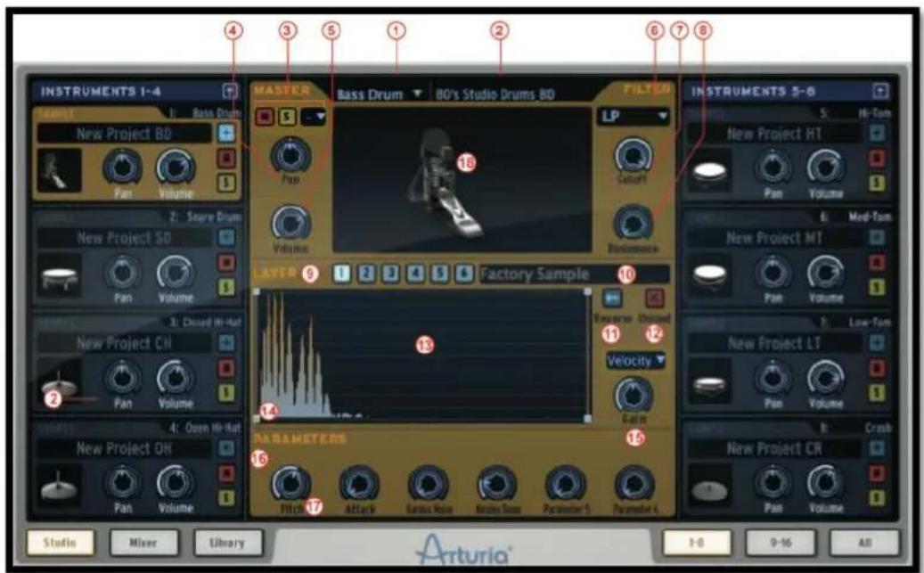Click load icon beside New Project OH
Image resolution: width=924 pixels, height=573 pixels.
point(226,448)
